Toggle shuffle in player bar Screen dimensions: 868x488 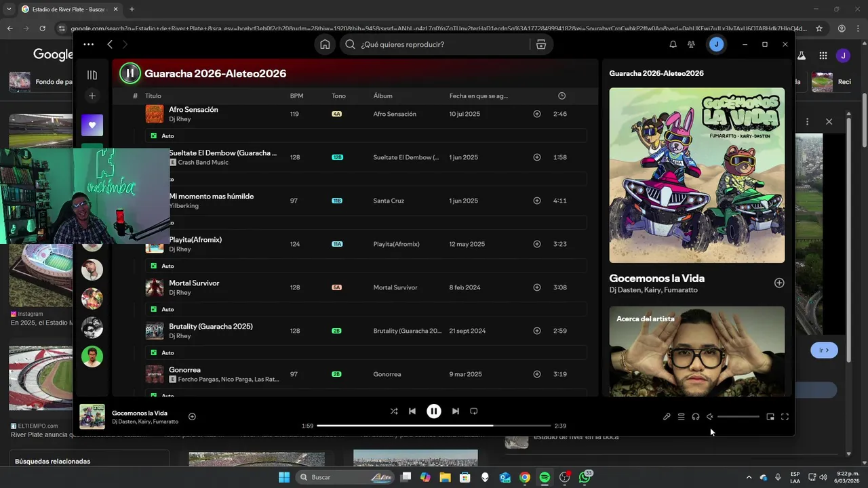click(x=394, y=411)
